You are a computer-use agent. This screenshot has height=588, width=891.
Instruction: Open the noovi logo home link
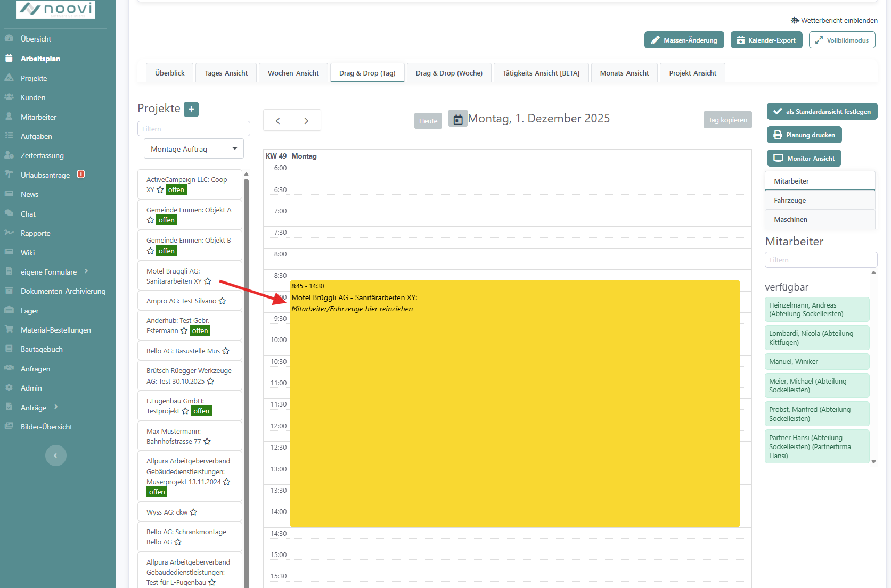[x=55, y=9]
